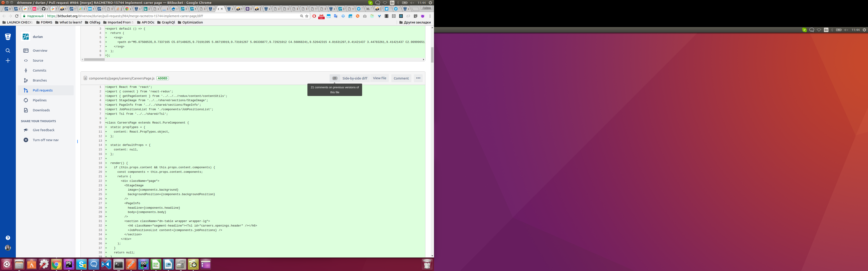
Task: Open the Branches page
Action: tap(40, 80)
